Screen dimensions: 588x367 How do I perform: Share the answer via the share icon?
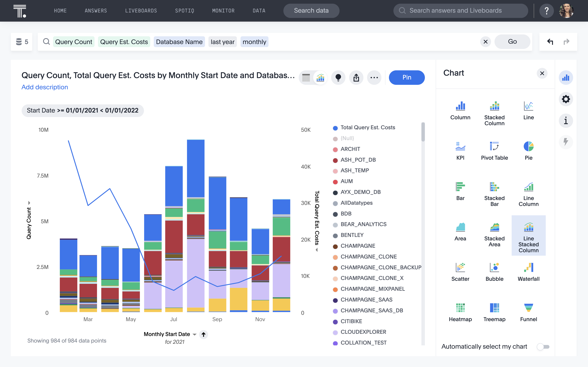(356, 77)
